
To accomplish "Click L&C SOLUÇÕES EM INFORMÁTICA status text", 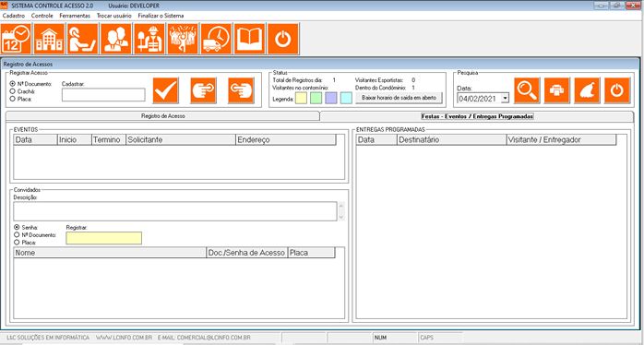I will [x=48, y=338].
